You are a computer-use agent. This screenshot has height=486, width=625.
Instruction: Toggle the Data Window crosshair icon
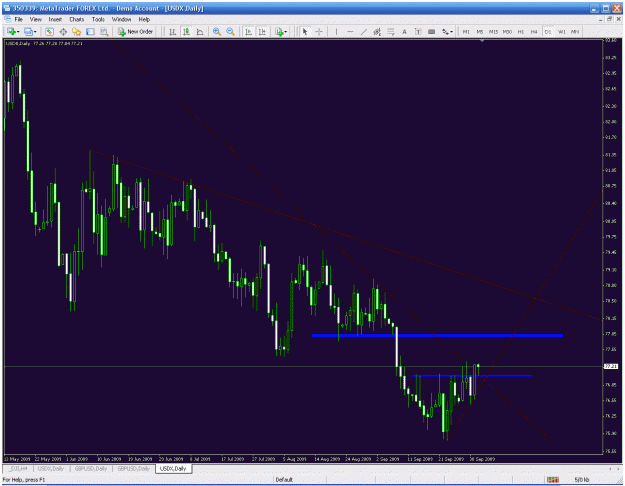click(x=63, y=31)
